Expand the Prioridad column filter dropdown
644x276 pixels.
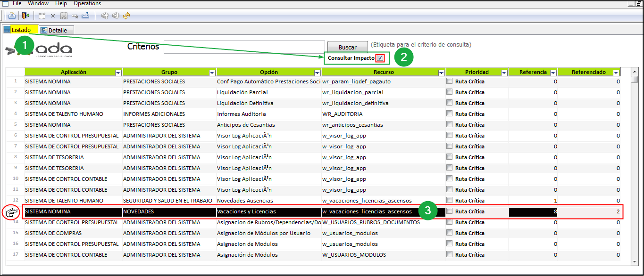(x=504, y=73)
